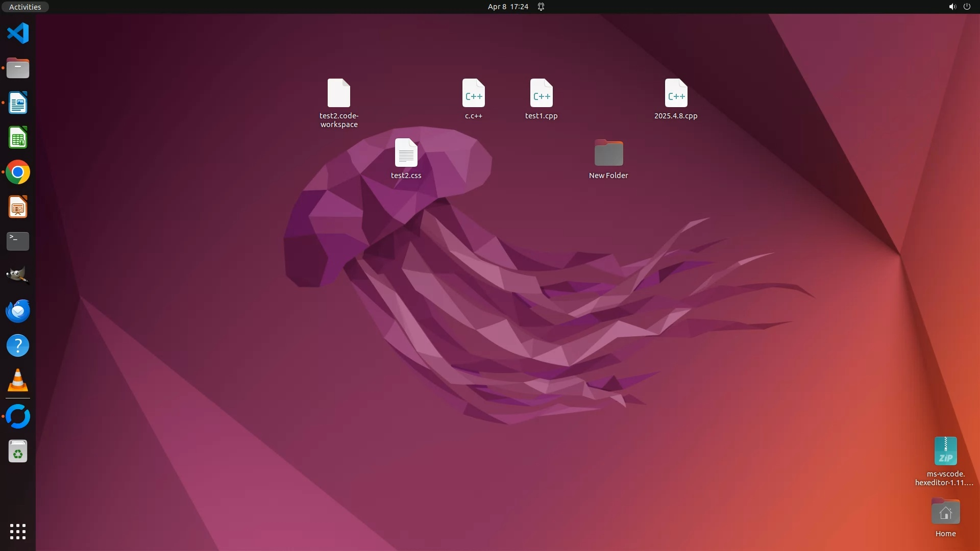Select the New Folder desktop icon

(608, 154)
